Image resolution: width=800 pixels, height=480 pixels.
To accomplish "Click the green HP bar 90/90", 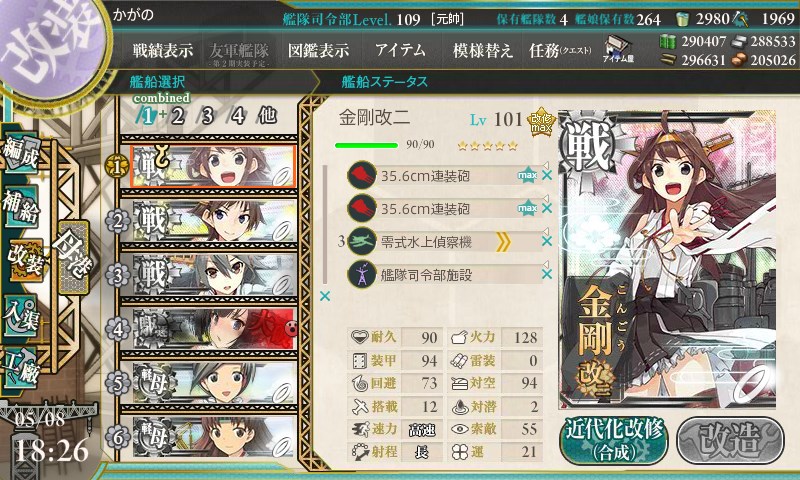I will (x=366, y=145).
